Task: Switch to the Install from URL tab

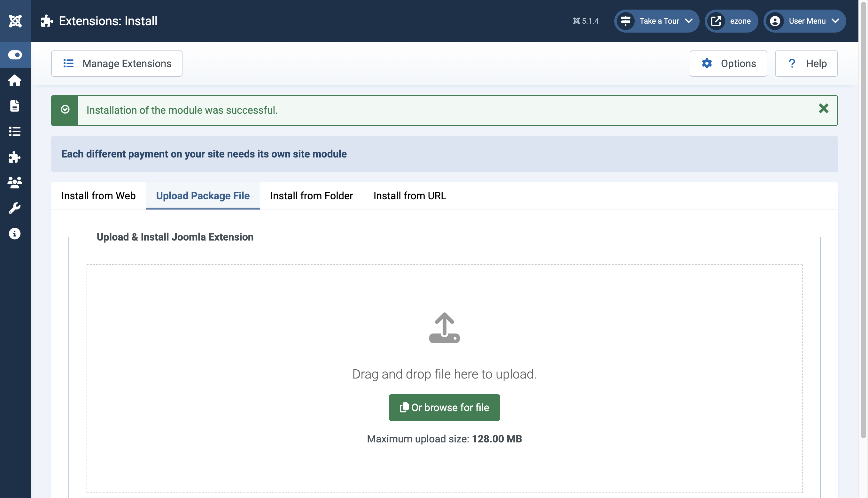Action: [409, 195]
